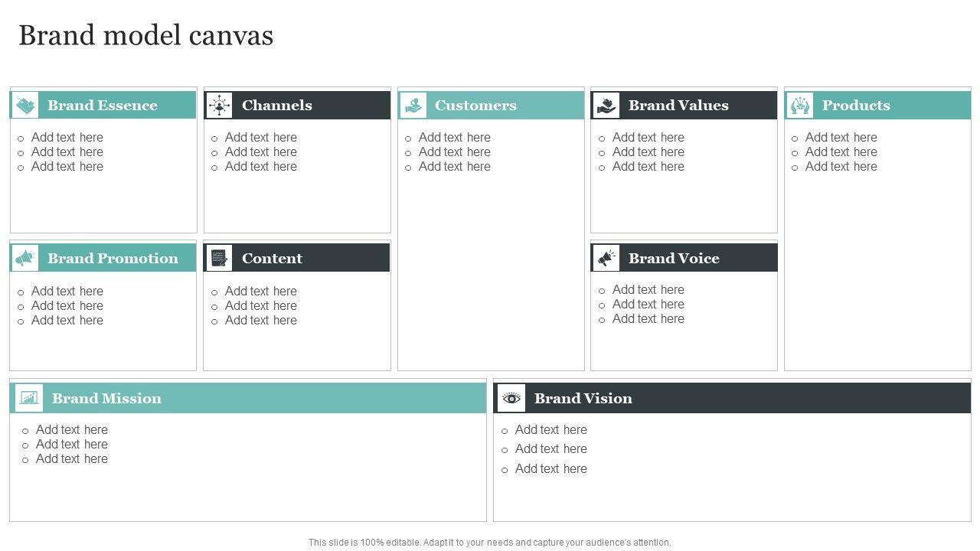This screenshot has height=551, width=980.
Task: Click first bullet text under Channels
Action: click(x=260, y=138)
